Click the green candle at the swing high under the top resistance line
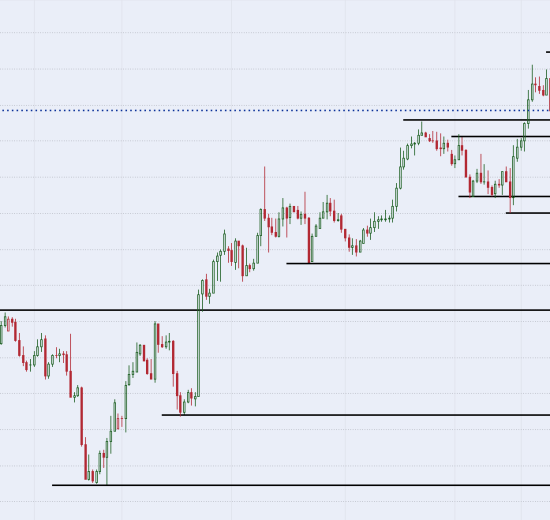The height and width of the screenshot is (520, 550). click(x=418, y=137)
